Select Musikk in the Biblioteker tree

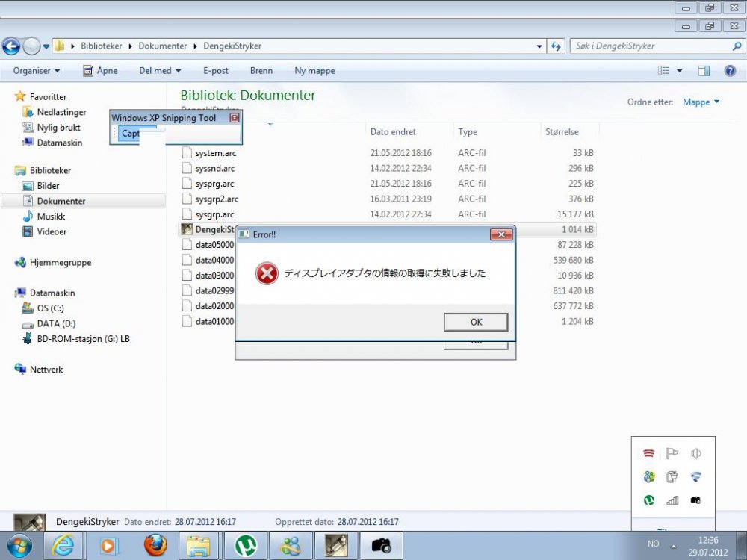click(51, 217)
